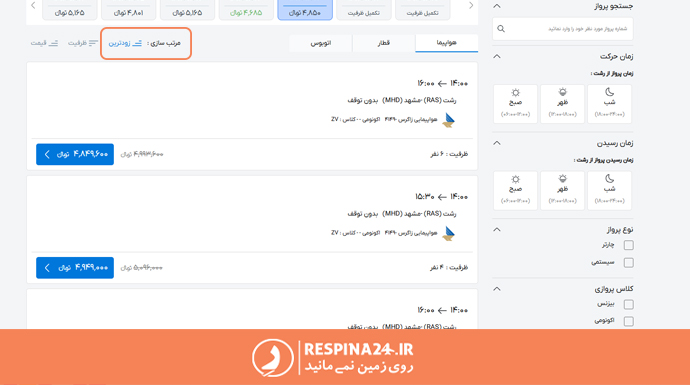The width and height of the screenshot is (690, 385).
Task: Select the departure morning (صبح) sun icon
Action: pyautogui.click(x=515, y=92)
